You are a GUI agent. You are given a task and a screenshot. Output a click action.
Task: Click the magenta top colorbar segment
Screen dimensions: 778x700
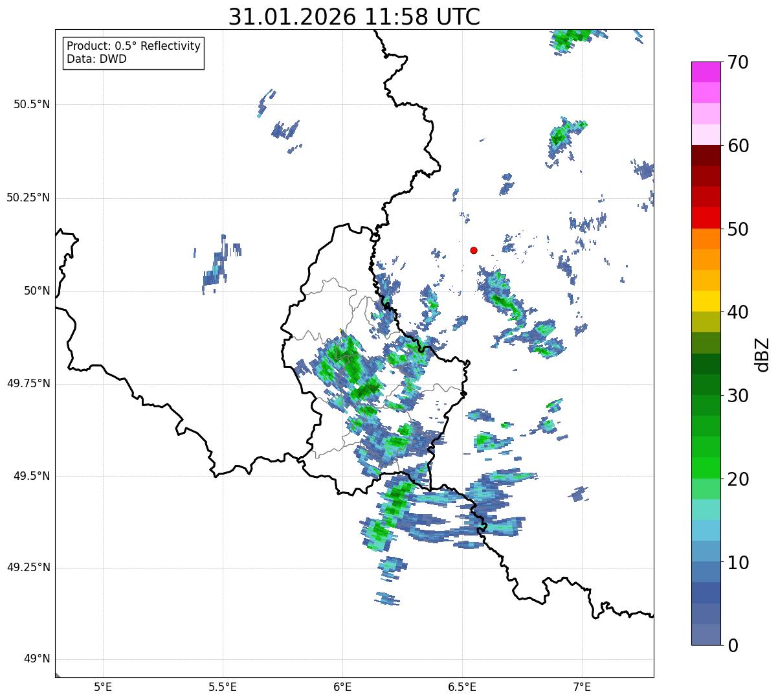706,72
